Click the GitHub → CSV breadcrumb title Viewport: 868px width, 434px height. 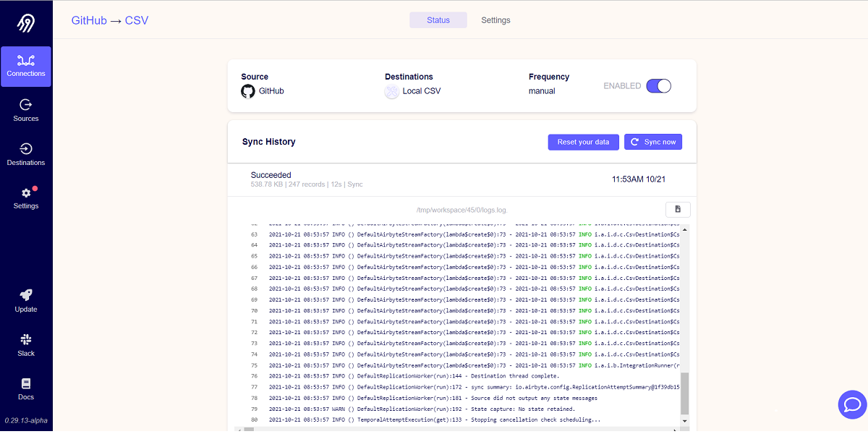[x=110, y=20]
